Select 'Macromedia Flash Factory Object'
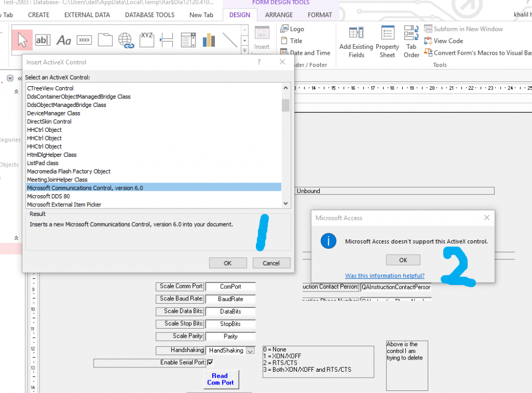Image resolution: width=532 pixels, height=393 pixels. click(154, 171)
